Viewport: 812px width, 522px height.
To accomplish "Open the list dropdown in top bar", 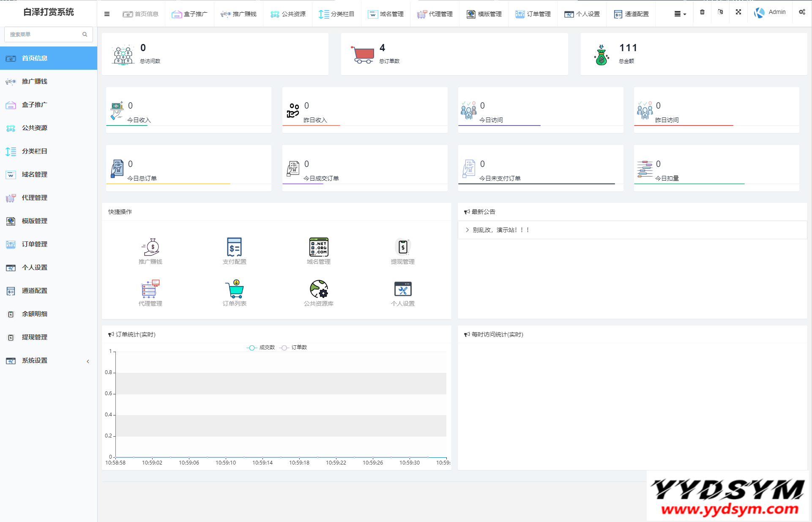I will click(680, 14).
